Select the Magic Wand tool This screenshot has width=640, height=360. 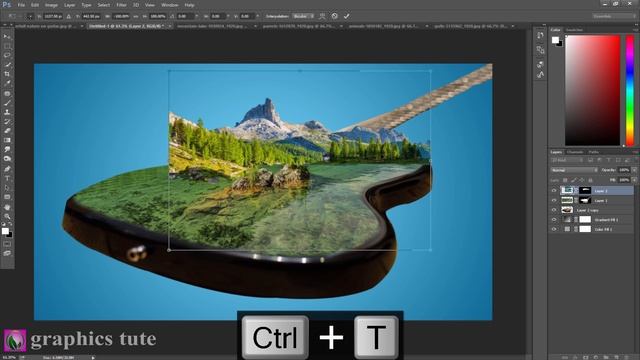click(7, 64)
